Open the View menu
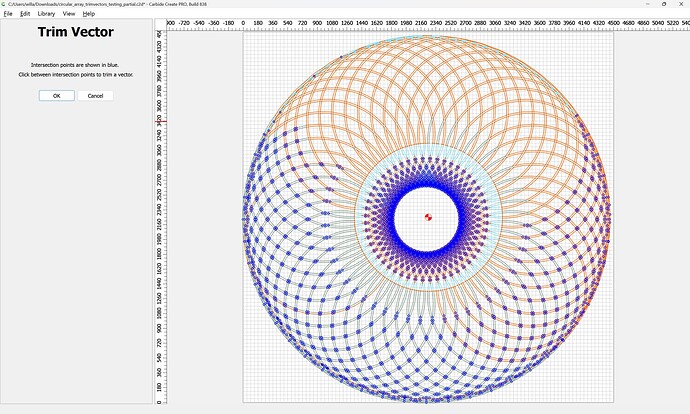This screenshot has height=414, width=690. [69, 13]
